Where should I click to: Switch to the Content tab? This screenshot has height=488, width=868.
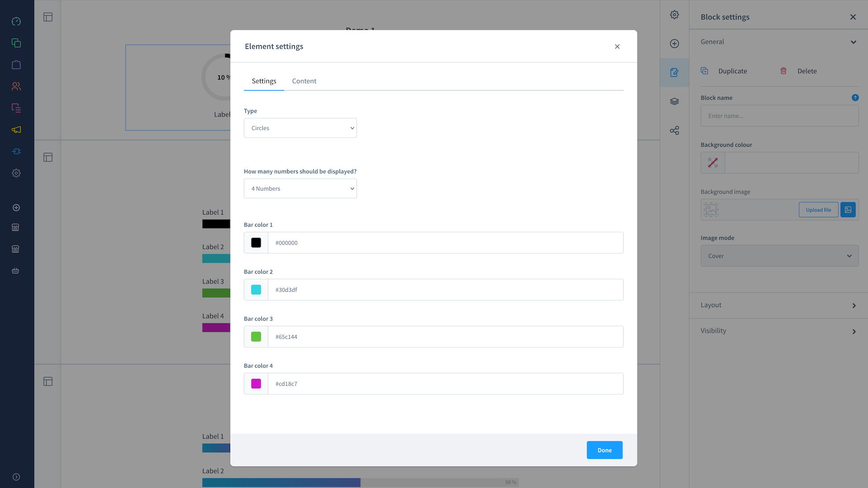[x=304, y=81]
